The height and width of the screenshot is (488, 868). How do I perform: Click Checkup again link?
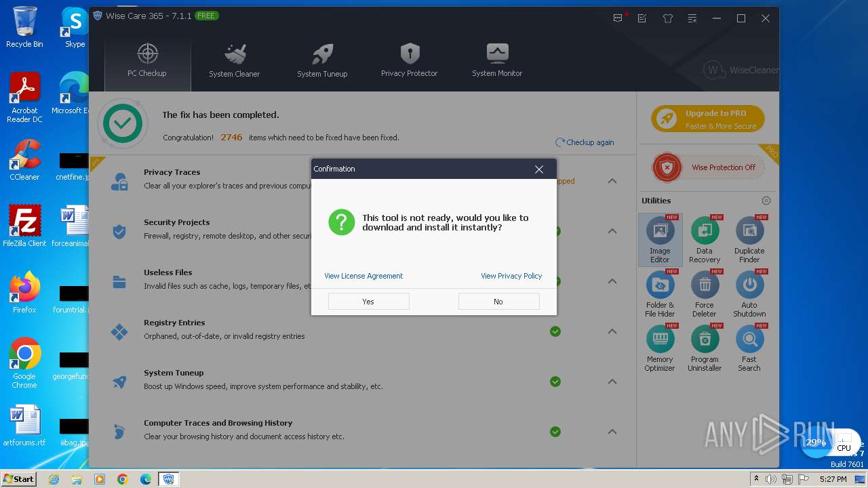[585, 142]
